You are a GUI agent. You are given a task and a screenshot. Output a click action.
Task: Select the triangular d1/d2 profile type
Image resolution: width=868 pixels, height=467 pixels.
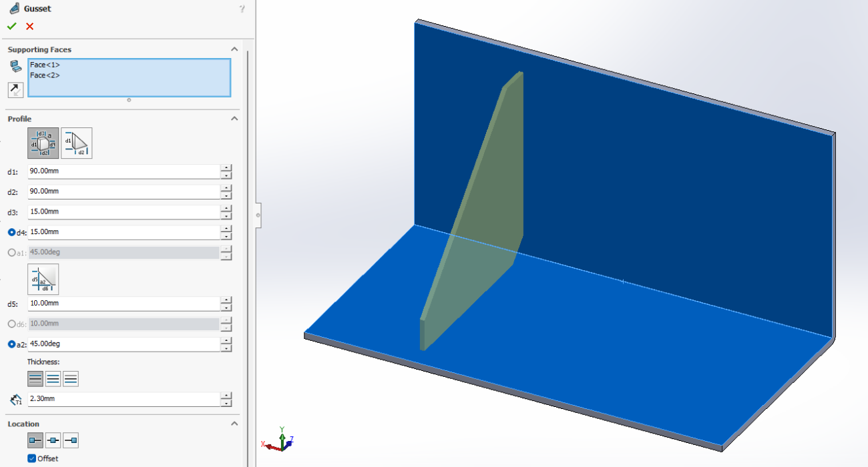point(77,143)
